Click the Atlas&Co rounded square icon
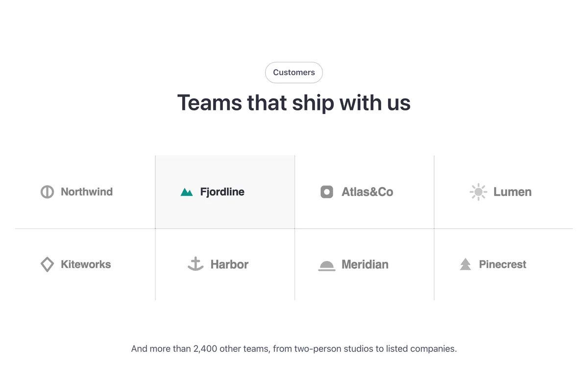Image resolution: width=588 pixels, height=368 pixels. (x=327, y=192)
